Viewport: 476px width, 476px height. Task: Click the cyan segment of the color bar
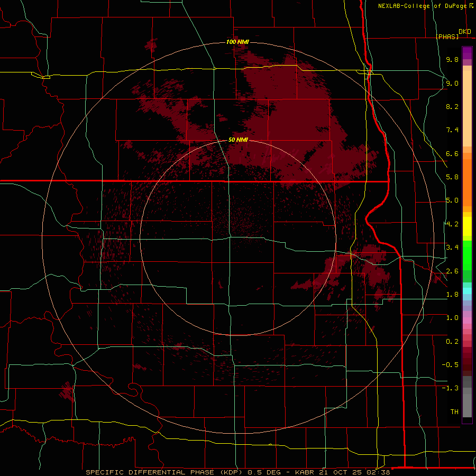467,291
